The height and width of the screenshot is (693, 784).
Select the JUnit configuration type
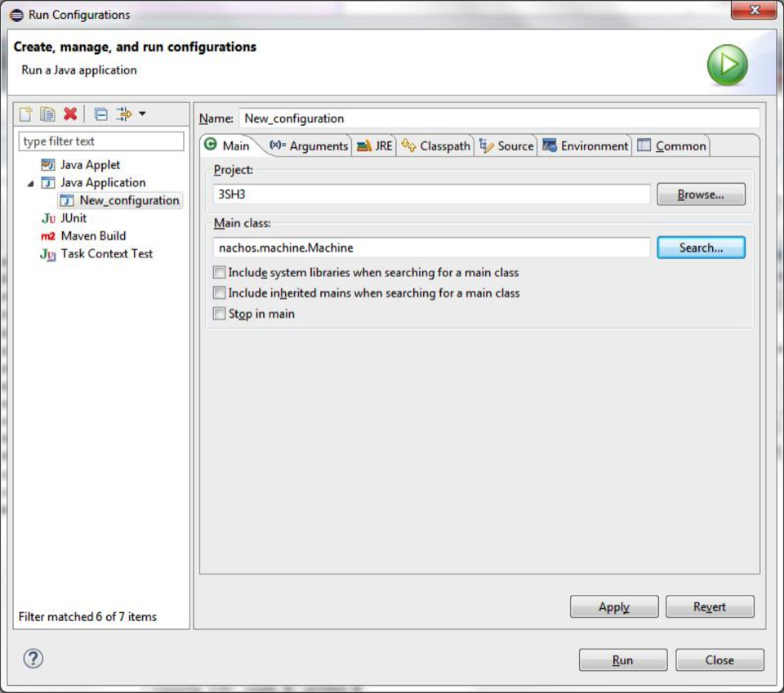(73, 218)
